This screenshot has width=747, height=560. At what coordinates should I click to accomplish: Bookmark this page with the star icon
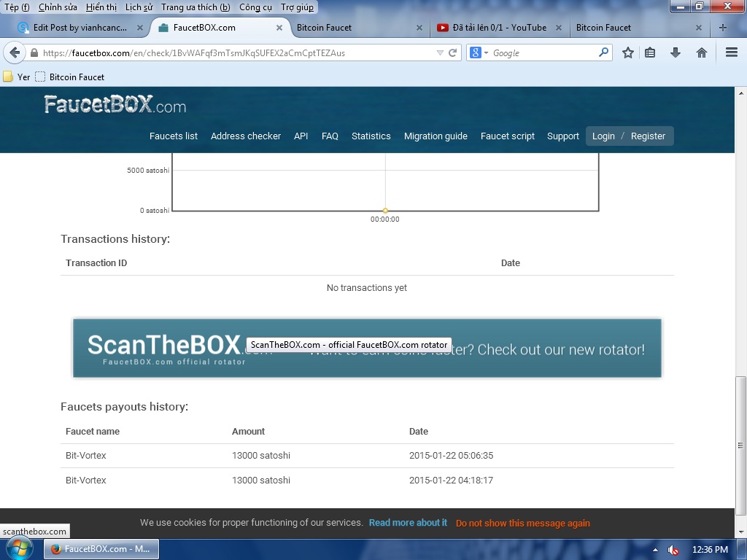(x=628, y=52)
